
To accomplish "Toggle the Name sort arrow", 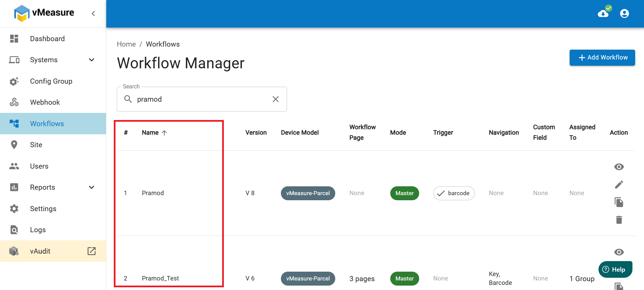I will (164, 133).
